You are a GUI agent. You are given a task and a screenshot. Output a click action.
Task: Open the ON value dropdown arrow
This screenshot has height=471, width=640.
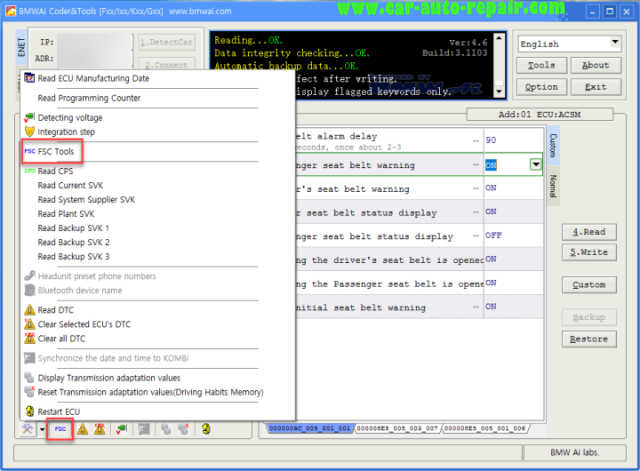(536, 164)
